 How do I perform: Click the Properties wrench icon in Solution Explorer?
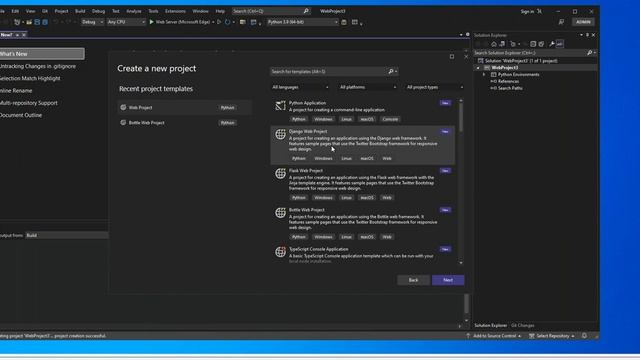tap(551, 44)
